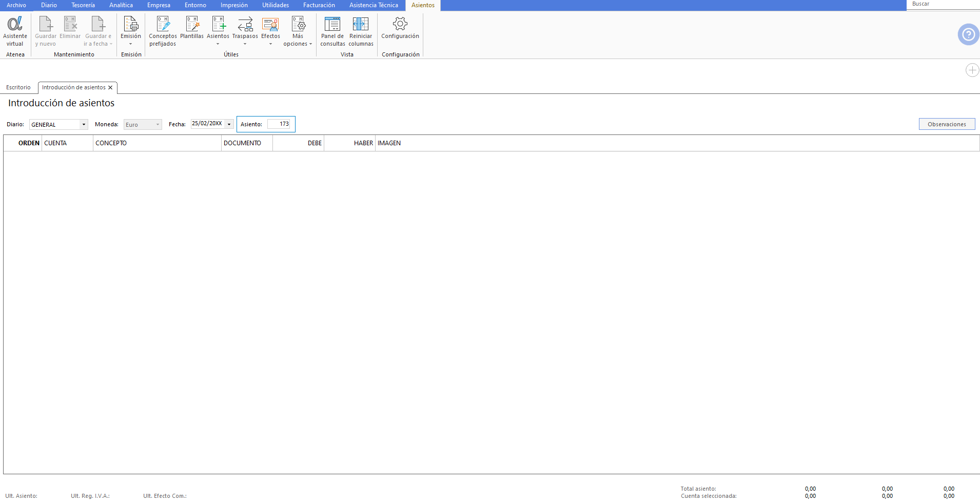Image resolution: width=980 pixels, height=503 pixels.
Task: Open the Utilidades tab
Action: pos(276,5)
